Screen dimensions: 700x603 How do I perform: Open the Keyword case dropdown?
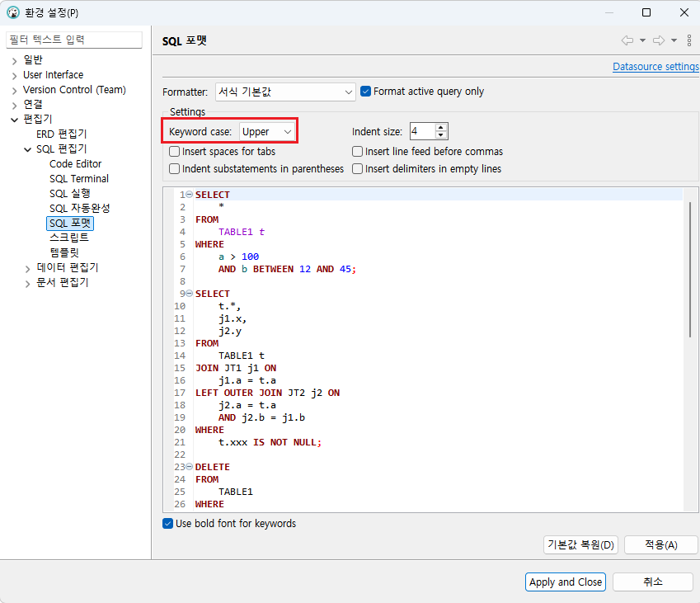pos(266,132)
